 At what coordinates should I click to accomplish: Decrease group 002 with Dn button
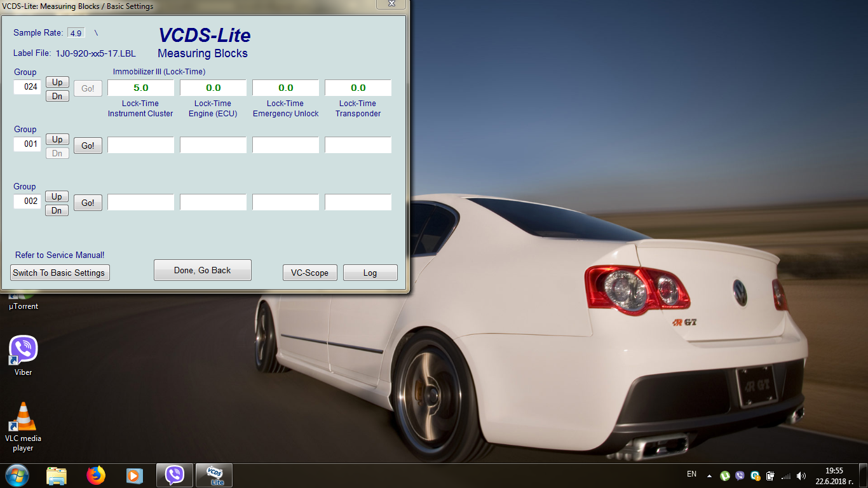tap(57, 210)
